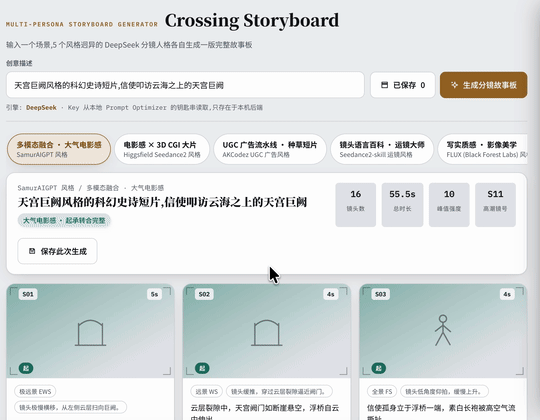Click the 55.5s 总时长 stat tile

pyautogui.click(x=402, y=205)
